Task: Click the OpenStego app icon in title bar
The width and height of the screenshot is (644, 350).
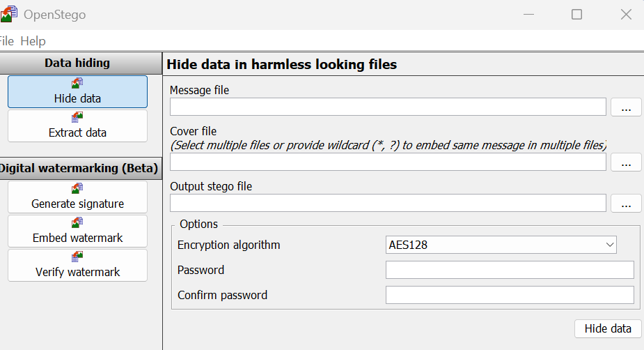Action: [x=8, y=14]
